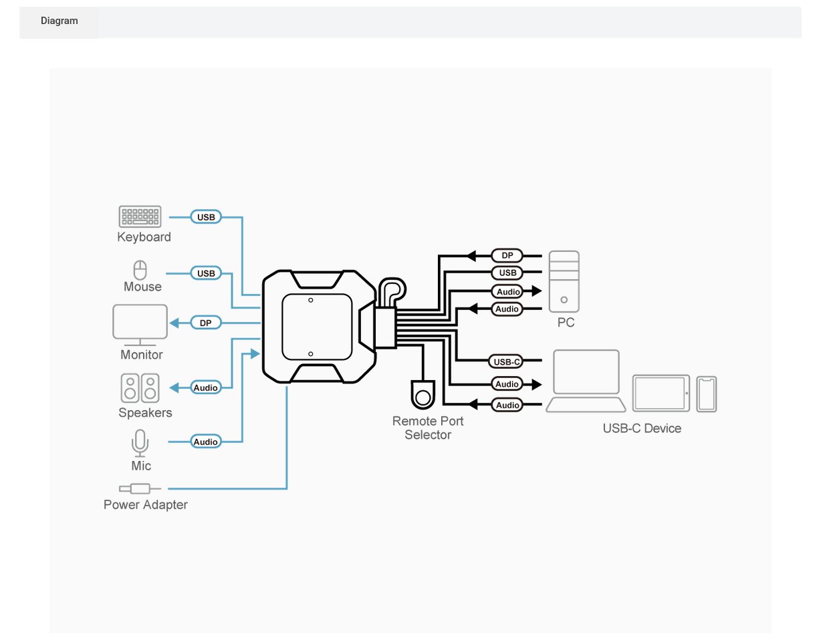Select the tablet icon

(x=661, y=393)
